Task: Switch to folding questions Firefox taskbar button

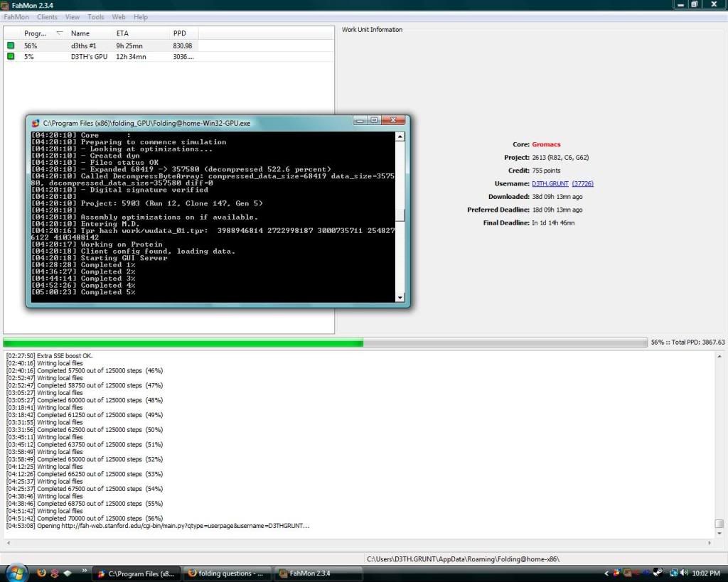Action: (x=227, y=573)
